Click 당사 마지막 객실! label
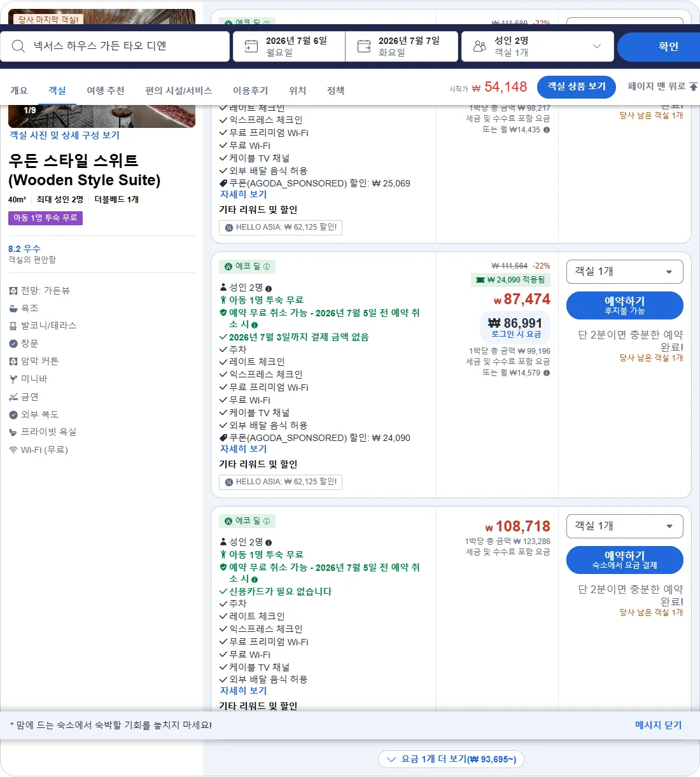The image size is (700, 777). [x=48, y=20]
